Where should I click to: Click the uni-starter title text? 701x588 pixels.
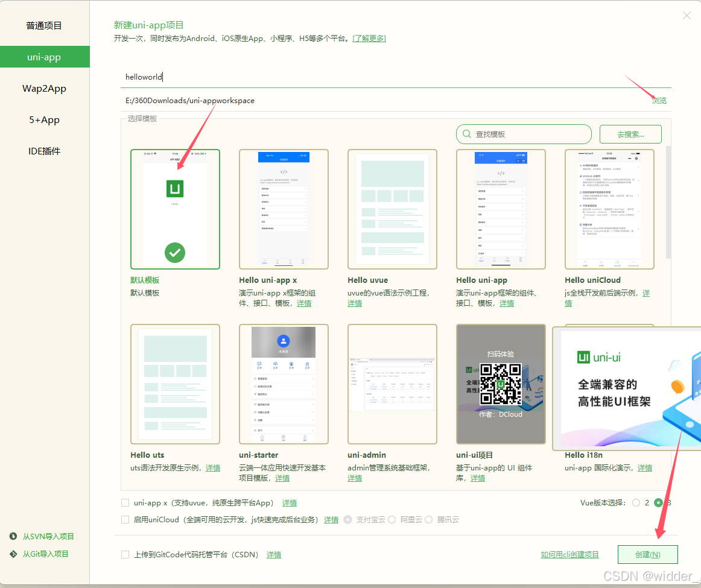point(259,455)
